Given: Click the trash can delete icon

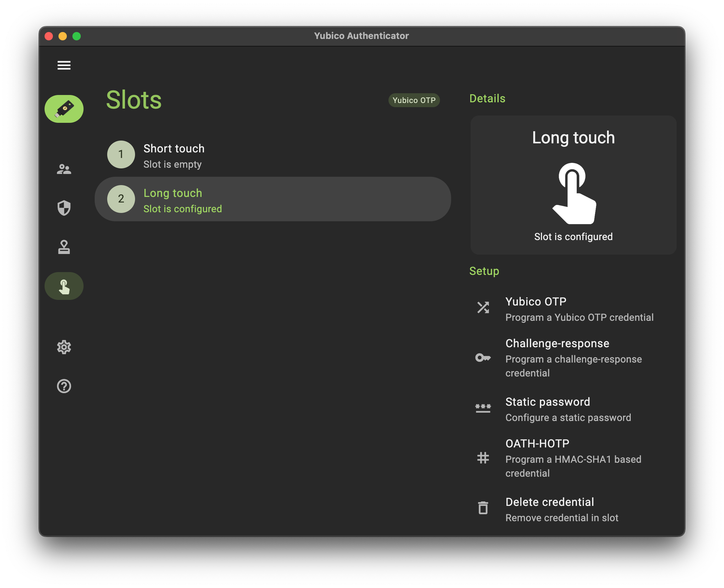Looking at the screenshot, I should 483,508.
